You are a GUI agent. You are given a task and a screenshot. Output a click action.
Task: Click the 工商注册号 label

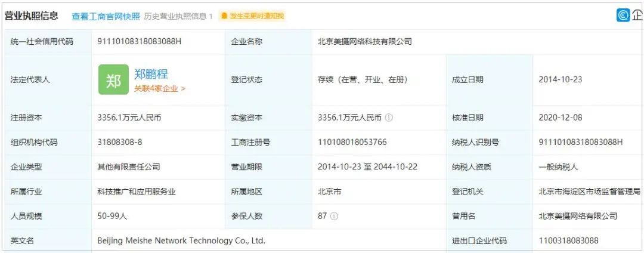click(x=251, y=143)
